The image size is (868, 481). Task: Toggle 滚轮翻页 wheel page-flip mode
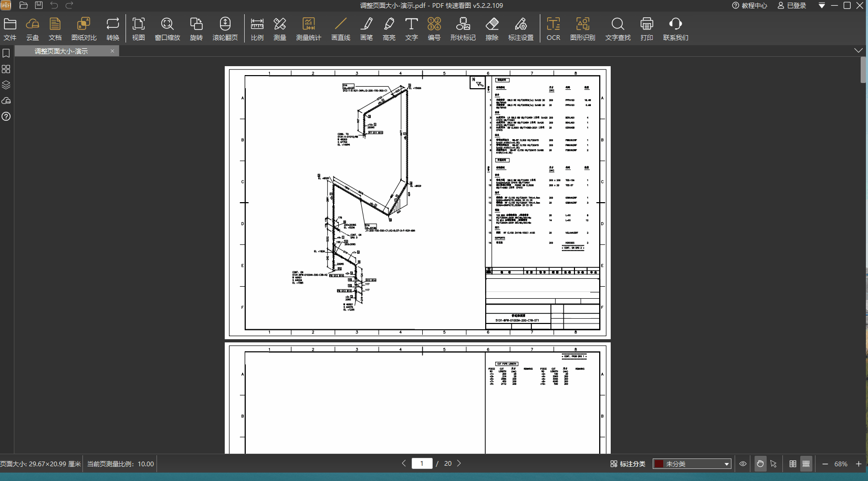225,29
